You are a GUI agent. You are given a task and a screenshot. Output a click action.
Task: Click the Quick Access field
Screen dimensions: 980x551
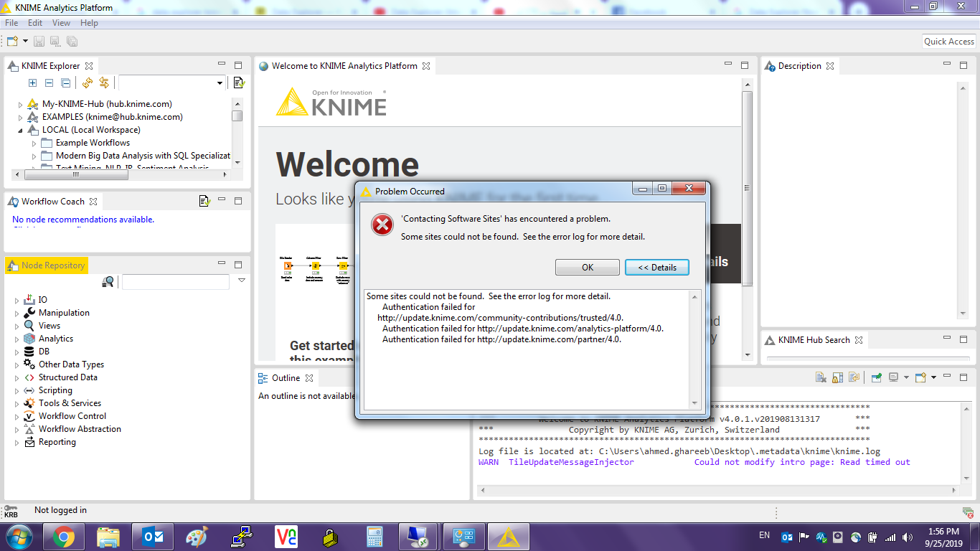[948, 42]
